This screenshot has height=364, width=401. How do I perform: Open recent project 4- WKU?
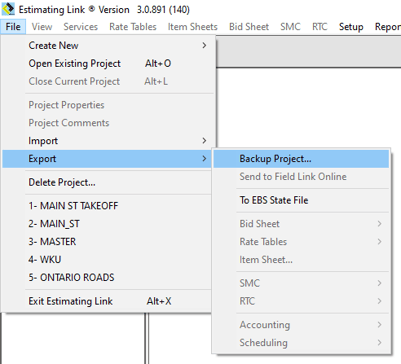click(x=108, y=260)
